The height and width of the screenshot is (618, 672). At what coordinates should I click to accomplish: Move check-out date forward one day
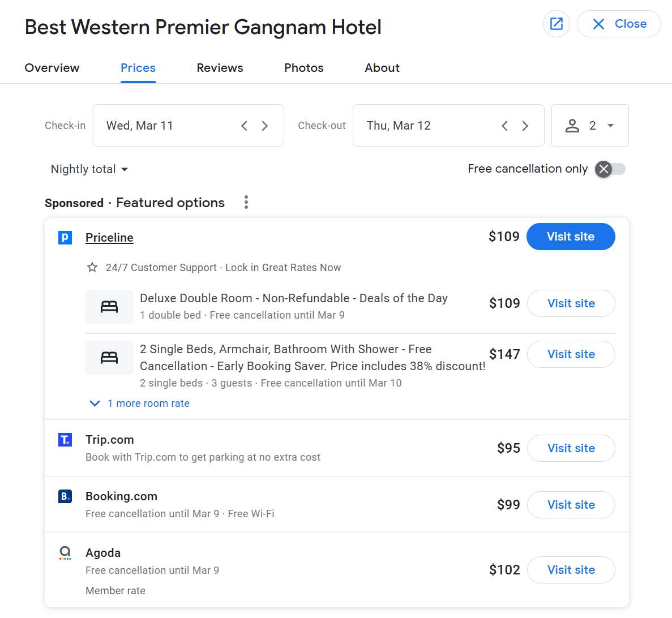[x=525, y=126]
